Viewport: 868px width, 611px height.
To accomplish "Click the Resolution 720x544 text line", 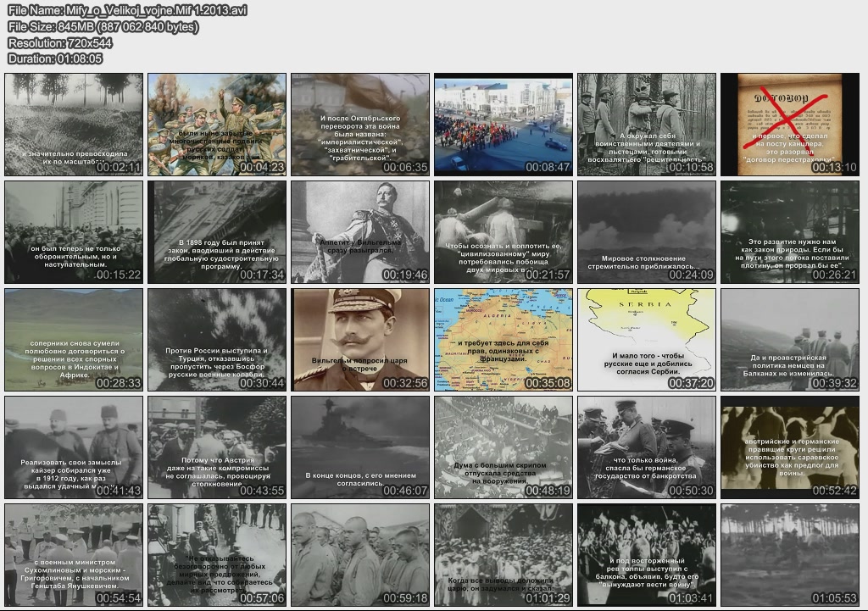I will [60, 42].
